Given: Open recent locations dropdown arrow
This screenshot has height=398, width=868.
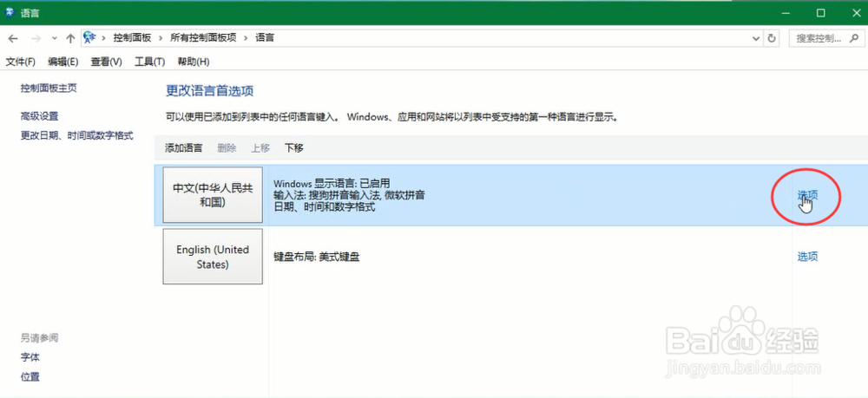Looking at the screenshot, I should click(x=54, y=38).
